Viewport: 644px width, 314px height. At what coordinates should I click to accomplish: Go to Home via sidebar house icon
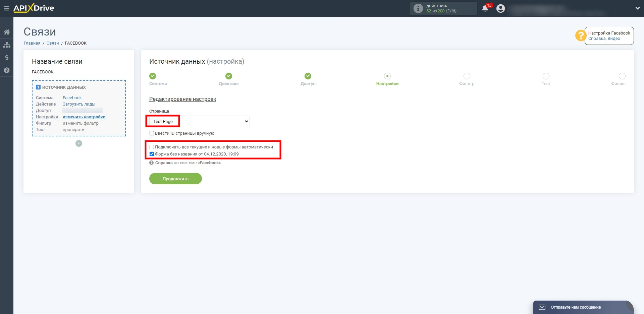click(7, 32)
